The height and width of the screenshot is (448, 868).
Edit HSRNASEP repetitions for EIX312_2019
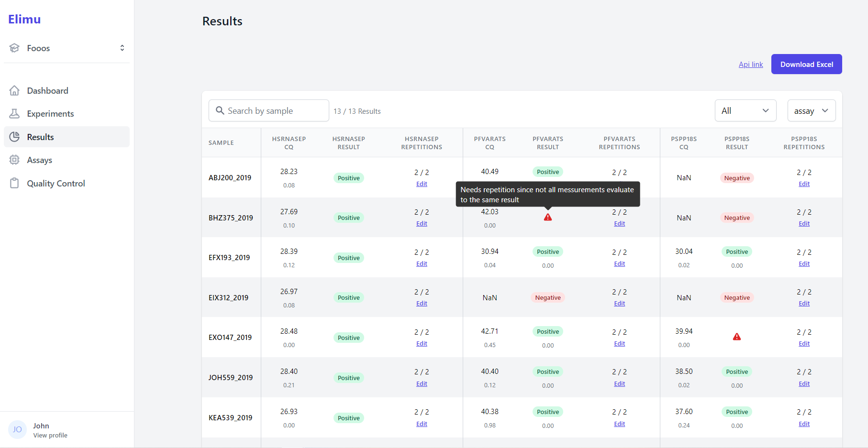422,304
